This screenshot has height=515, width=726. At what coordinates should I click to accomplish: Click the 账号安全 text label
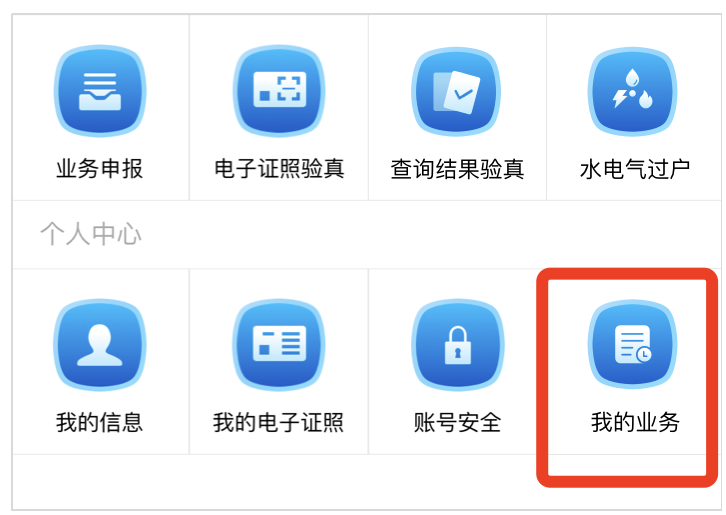(x=457, y=422)
